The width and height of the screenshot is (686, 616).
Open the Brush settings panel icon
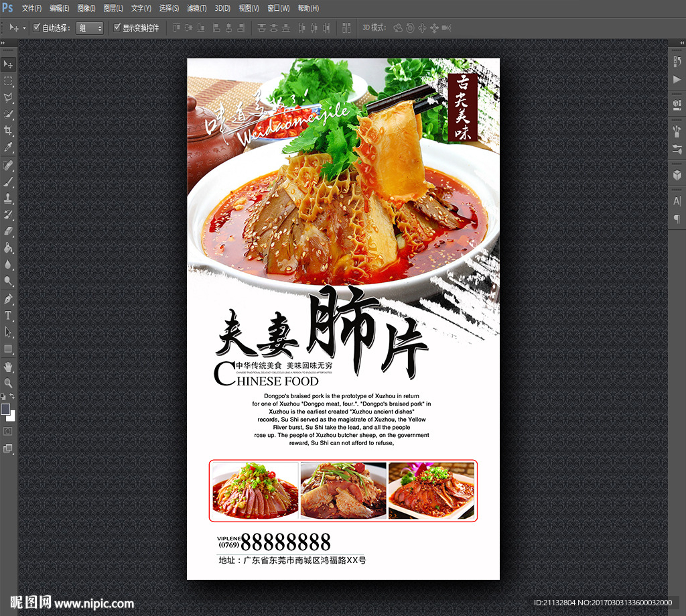pos(677,149)
